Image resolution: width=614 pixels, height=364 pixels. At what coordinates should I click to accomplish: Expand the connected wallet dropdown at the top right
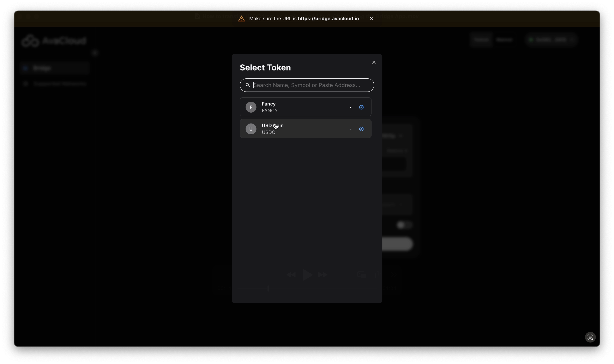[x=551, y=40]
